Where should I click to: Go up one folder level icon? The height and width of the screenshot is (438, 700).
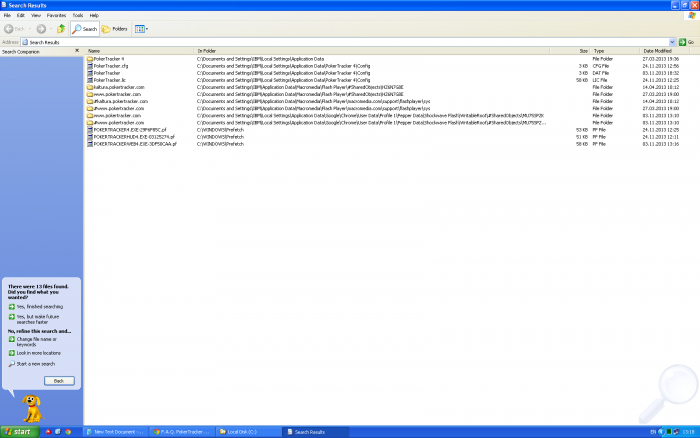(61, 29)
